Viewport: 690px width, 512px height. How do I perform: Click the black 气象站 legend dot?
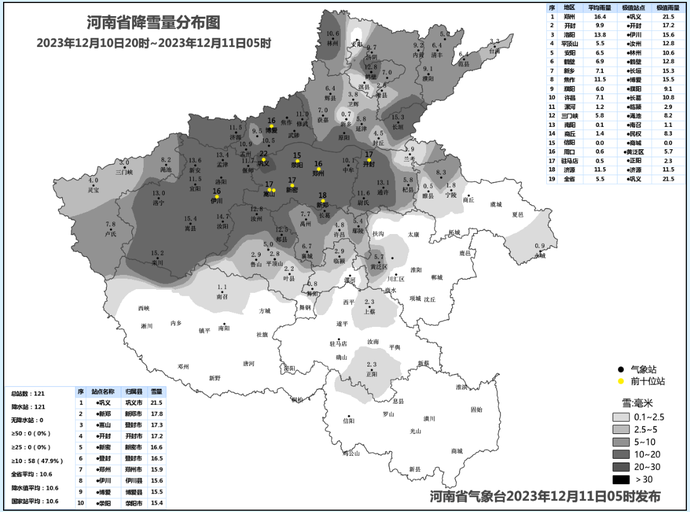[620, 369]
